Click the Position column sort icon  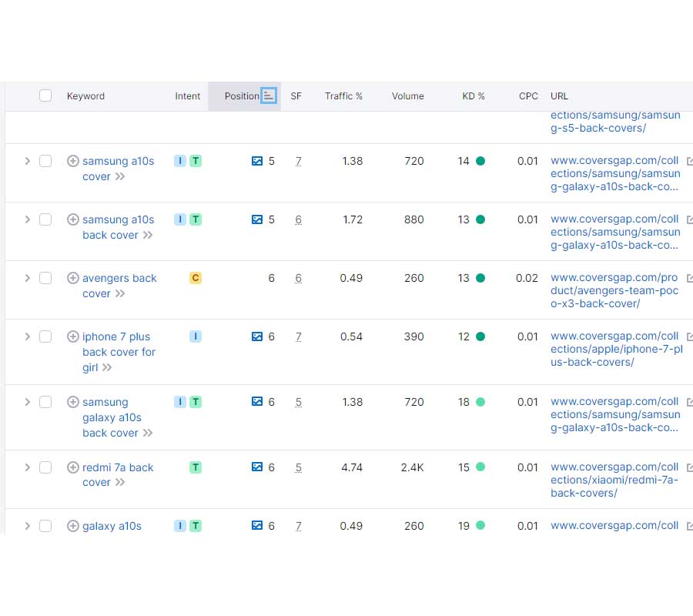pos(268,96)
